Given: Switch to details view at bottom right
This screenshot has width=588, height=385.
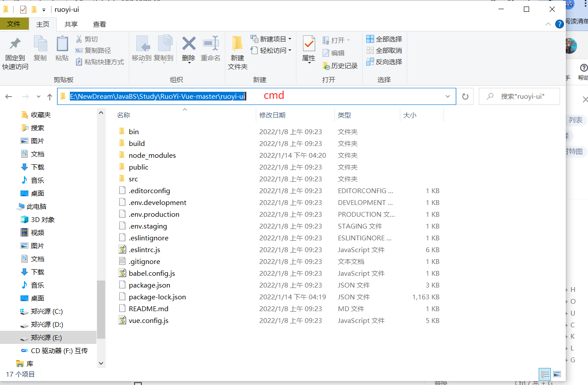Looking at the screenshot, I should click(544, 374).
